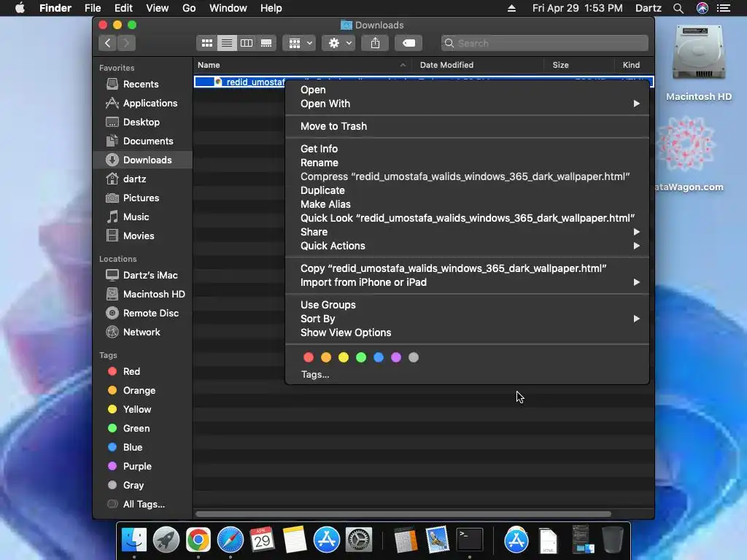Open Movies in the sidebar
This screenshot has width=747, height=560.
(143, 236)
